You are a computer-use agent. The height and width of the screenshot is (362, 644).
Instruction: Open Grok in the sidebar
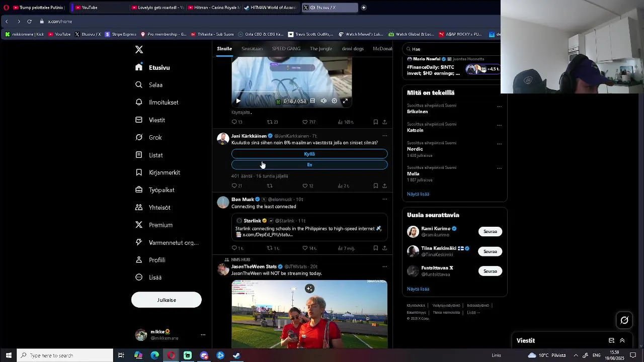(x=149, y=137)
